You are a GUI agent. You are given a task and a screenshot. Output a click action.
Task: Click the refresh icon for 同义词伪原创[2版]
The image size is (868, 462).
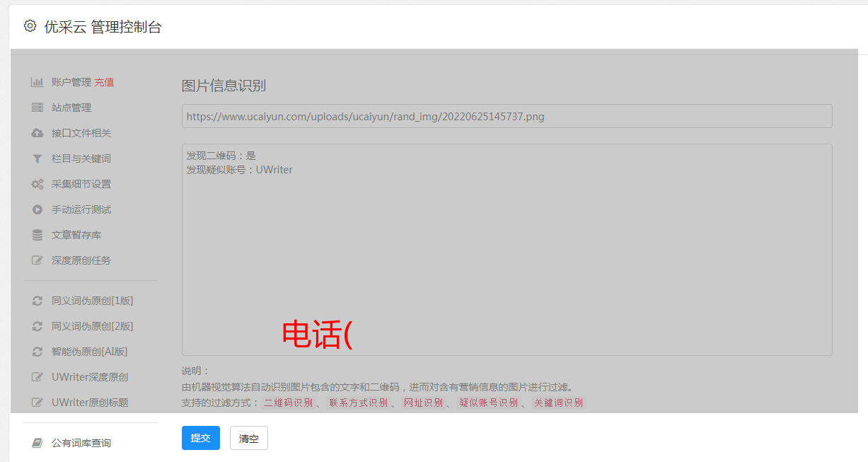tap(37, 326)
